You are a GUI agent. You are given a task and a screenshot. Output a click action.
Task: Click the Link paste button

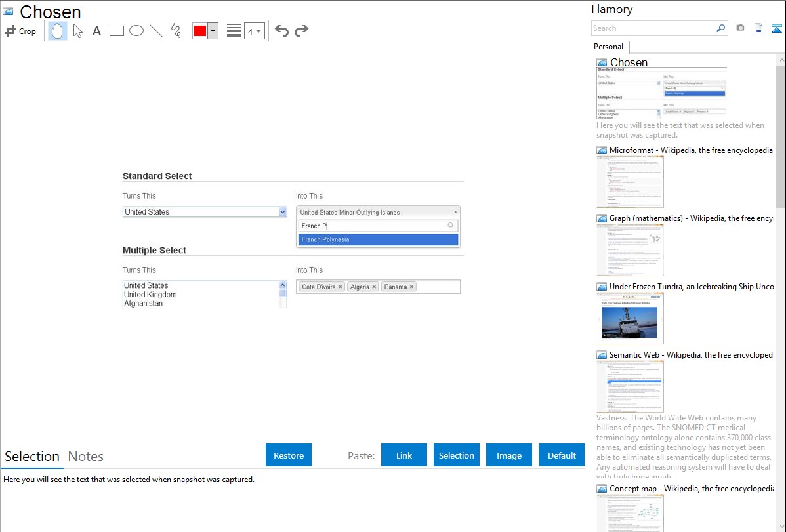tap(404, 455)
